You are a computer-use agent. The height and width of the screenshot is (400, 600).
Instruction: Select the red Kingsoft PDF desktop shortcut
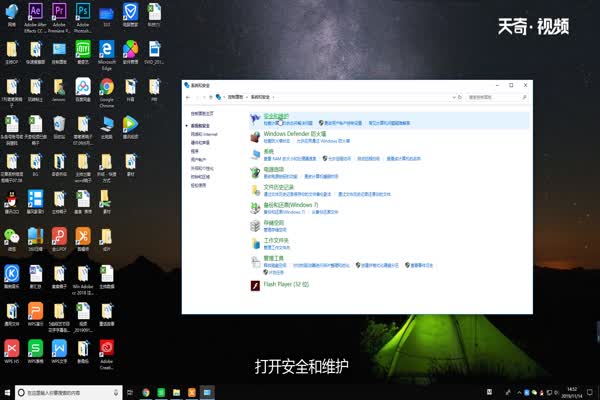pos(59,240)
